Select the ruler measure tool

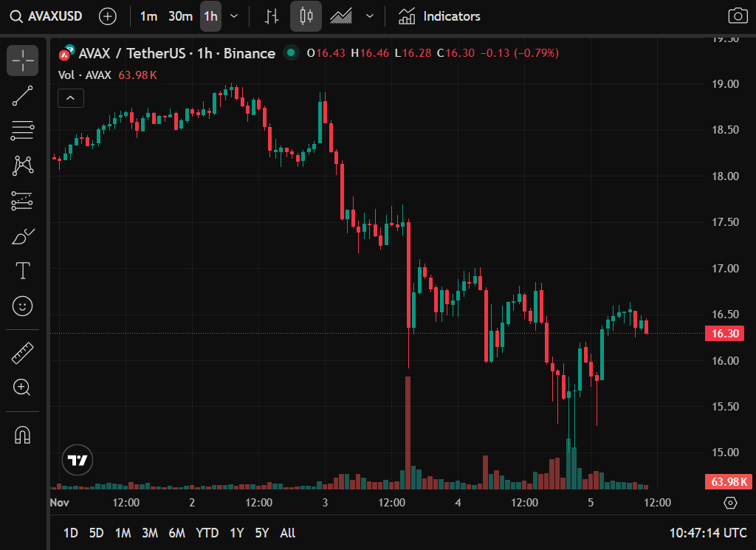22,354
